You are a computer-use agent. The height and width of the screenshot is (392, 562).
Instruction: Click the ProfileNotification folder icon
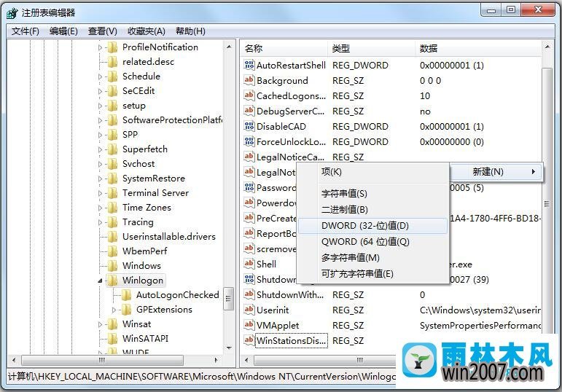point(112,47)
